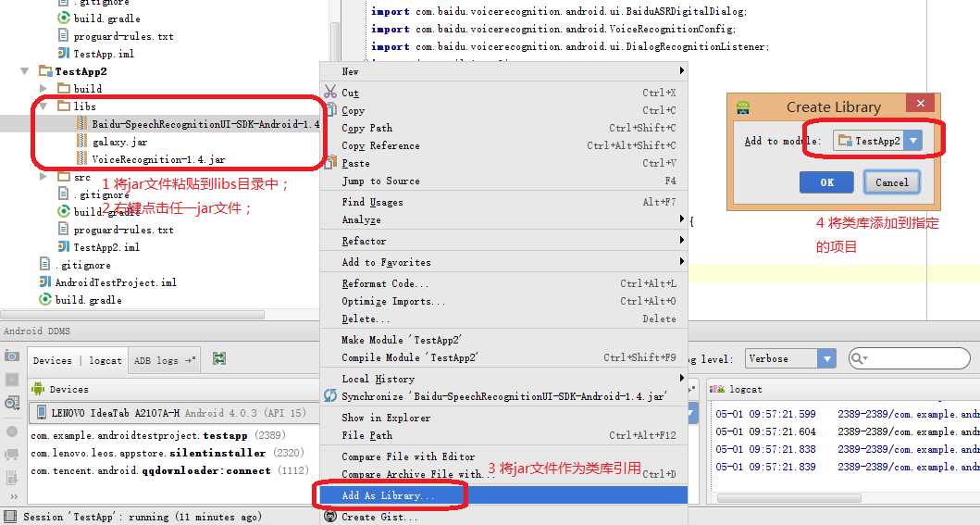Select Find Usages in context menu
This screenshot has width=980, height=525.
click(x=503, y=202)
